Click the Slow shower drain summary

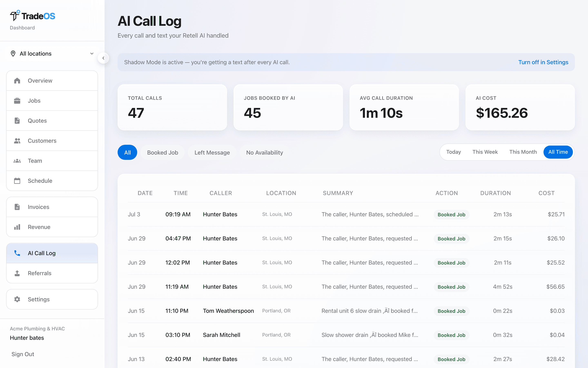click(x=370, y=335)
